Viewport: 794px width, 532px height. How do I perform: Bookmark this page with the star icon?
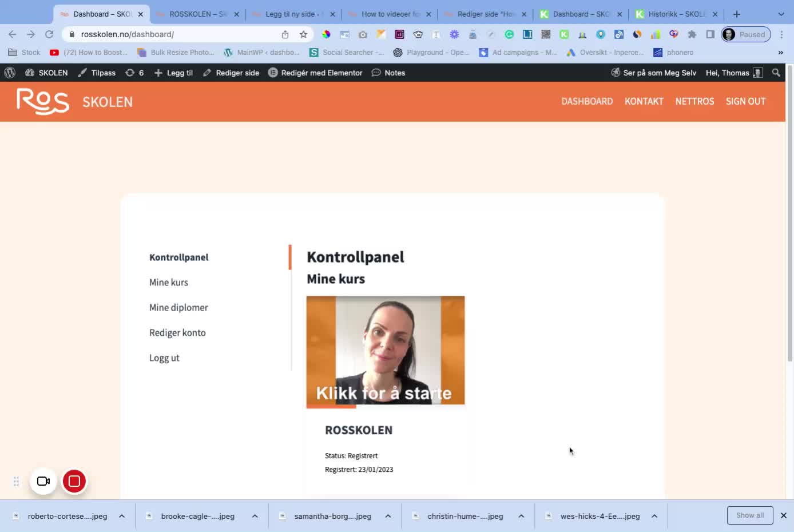(304, 34)
